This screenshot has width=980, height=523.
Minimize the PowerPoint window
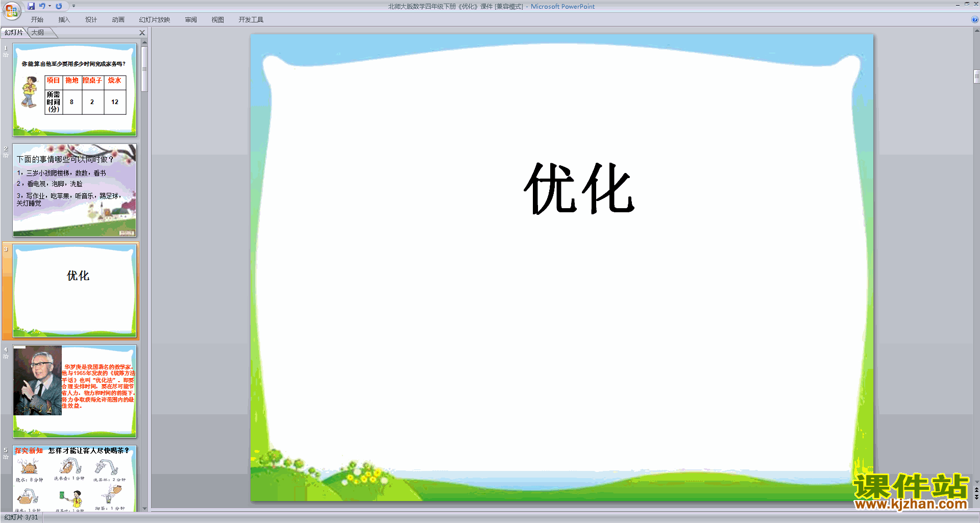click(958, 5)
